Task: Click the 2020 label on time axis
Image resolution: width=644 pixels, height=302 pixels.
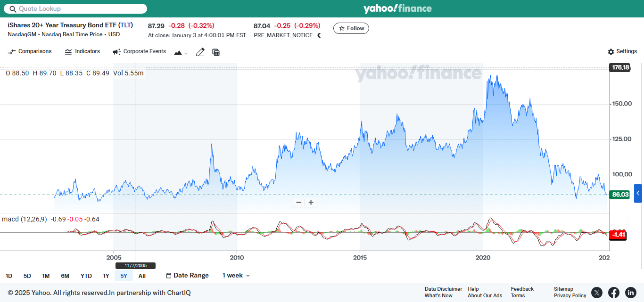Action: click(483, 258)
